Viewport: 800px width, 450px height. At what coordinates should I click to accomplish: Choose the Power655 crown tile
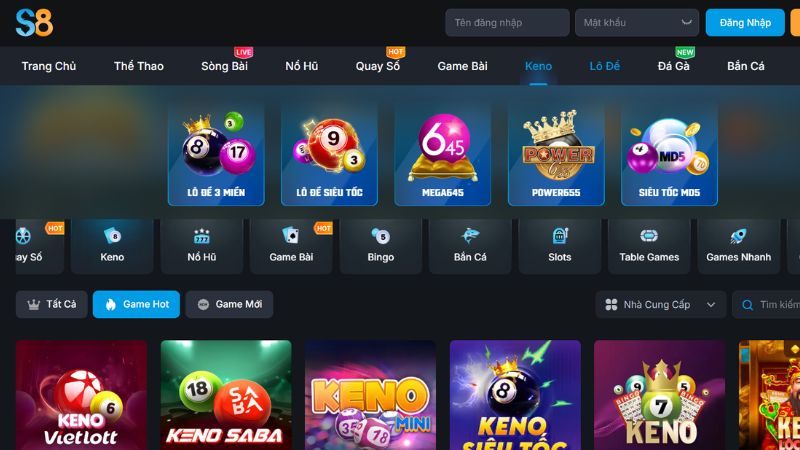556,155
